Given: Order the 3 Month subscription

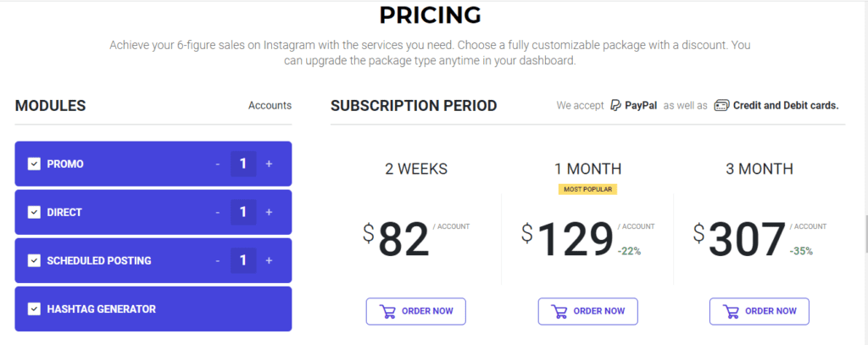Looking at the screenshot, I should pyautogui.click(x=759, y=311).
